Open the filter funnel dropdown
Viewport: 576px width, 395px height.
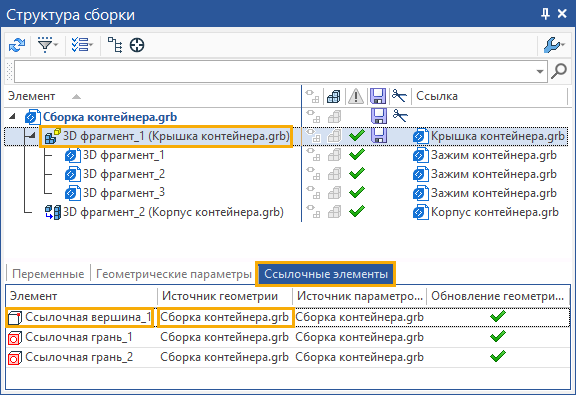[x=48, y=45]
